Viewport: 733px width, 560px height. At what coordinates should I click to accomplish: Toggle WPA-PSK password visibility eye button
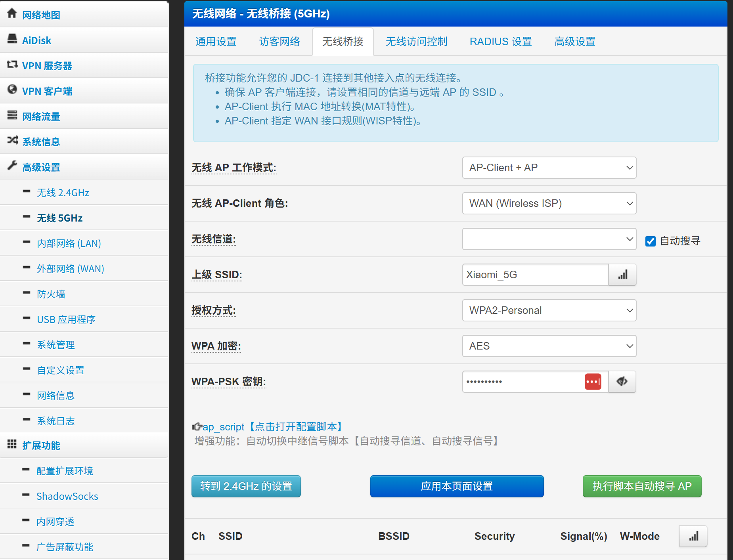(622, 382)
